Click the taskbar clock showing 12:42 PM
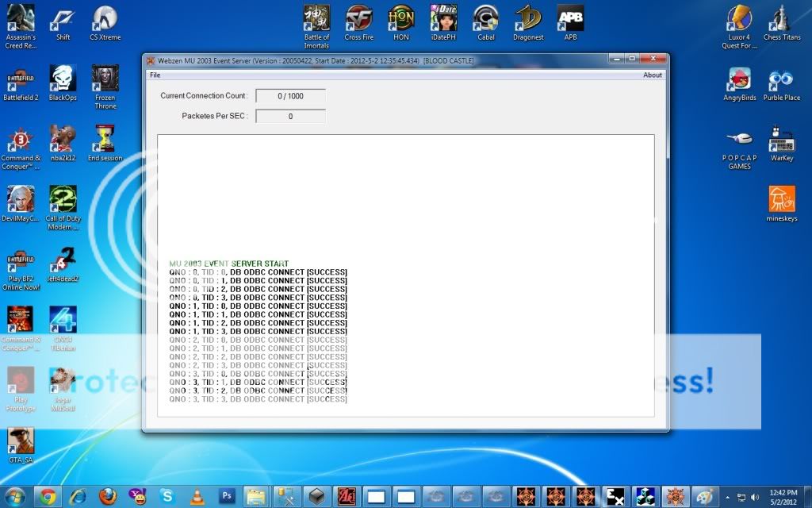Screen dimensions: 812x508 coord(783,496)
